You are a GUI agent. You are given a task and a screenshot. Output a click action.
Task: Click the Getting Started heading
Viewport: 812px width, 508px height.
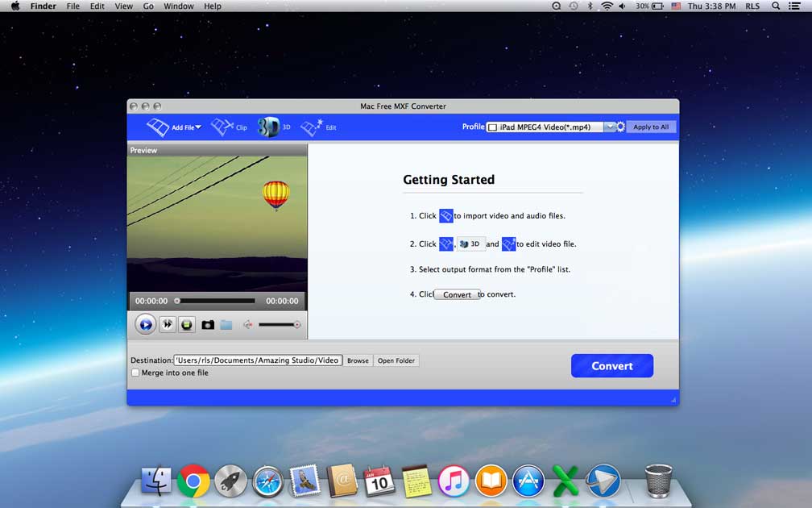point(449,180)
